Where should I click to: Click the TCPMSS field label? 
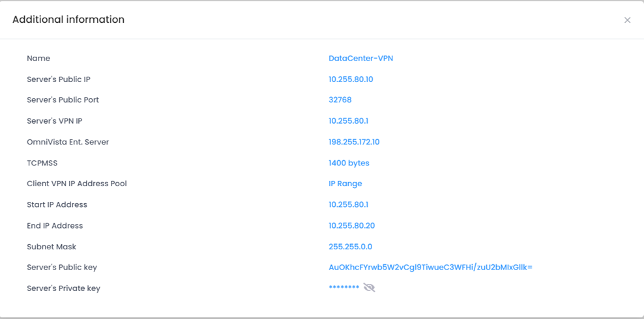pos(42,163)
